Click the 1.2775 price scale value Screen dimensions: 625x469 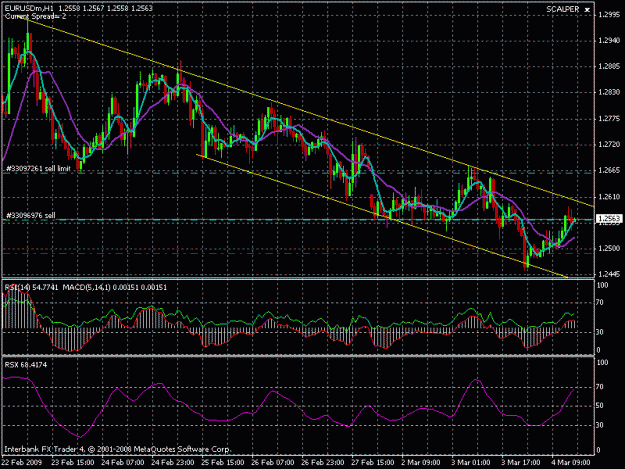609,118
